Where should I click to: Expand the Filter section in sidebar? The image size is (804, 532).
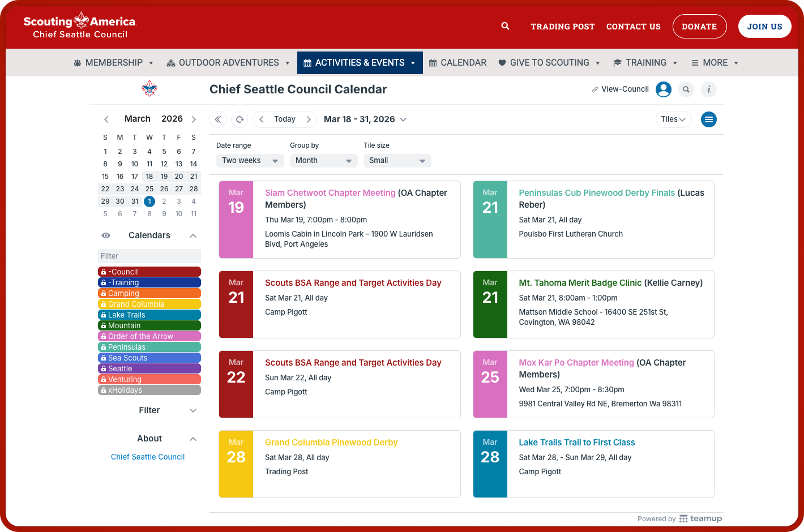point(149,410)
